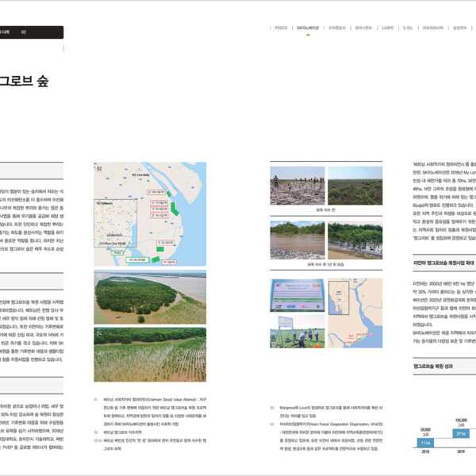476x476 pixels.
Task: Go to the LG화학 section
Action: (387, 27)
